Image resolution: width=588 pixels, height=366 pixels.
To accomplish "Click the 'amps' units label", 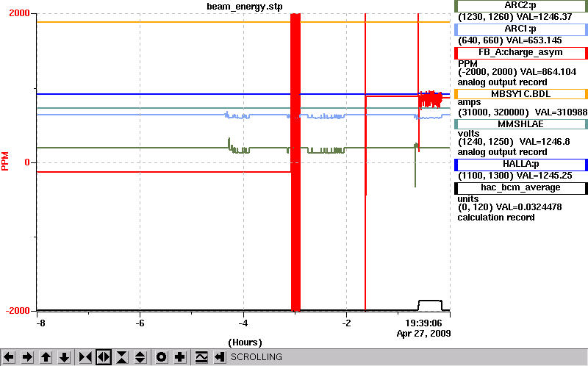I will click(469, 102).
